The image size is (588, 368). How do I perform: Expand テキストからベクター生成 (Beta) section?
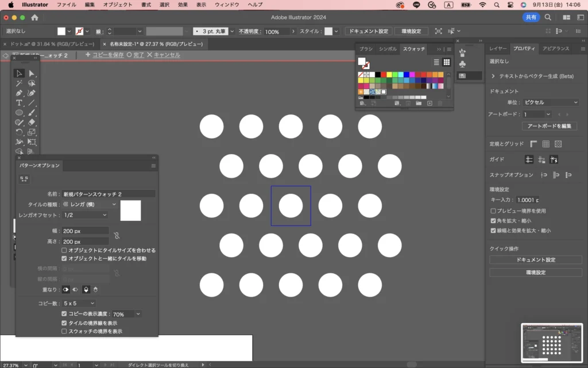493,76
